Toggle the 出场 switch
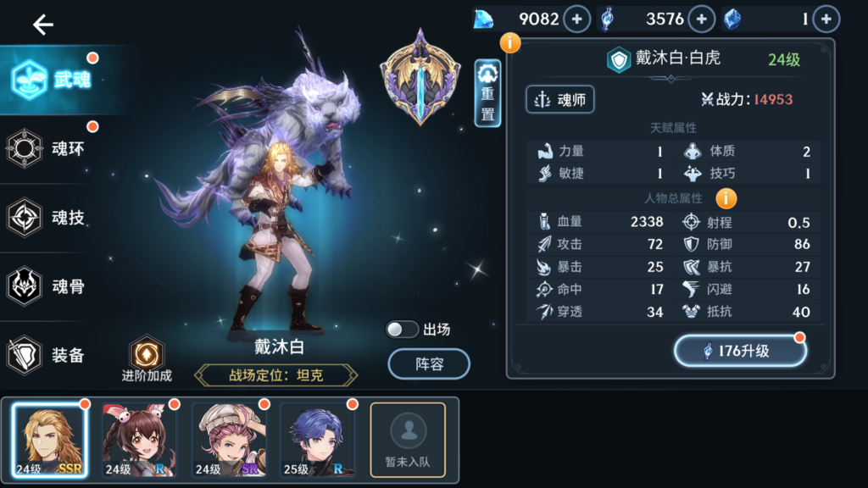 [402, 330]
